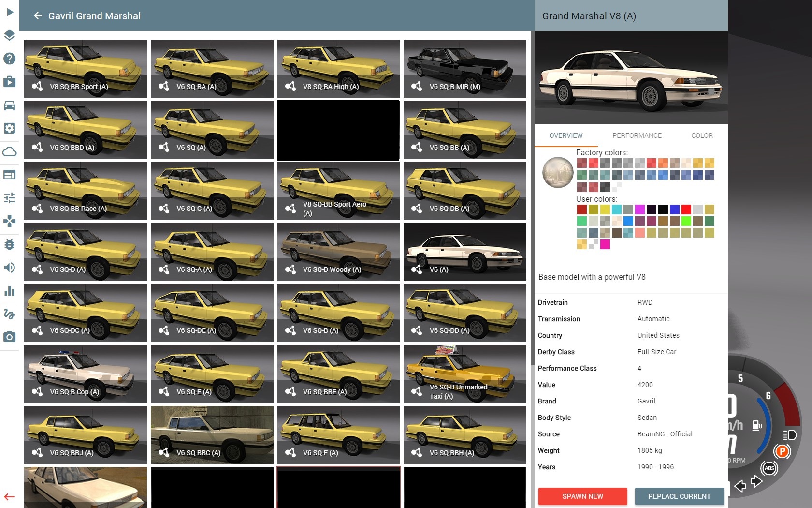Image resolution: width=812 pixels, height=508 pixels.
Task: Open the tuning sliders icon
Action: click(9, 198)
